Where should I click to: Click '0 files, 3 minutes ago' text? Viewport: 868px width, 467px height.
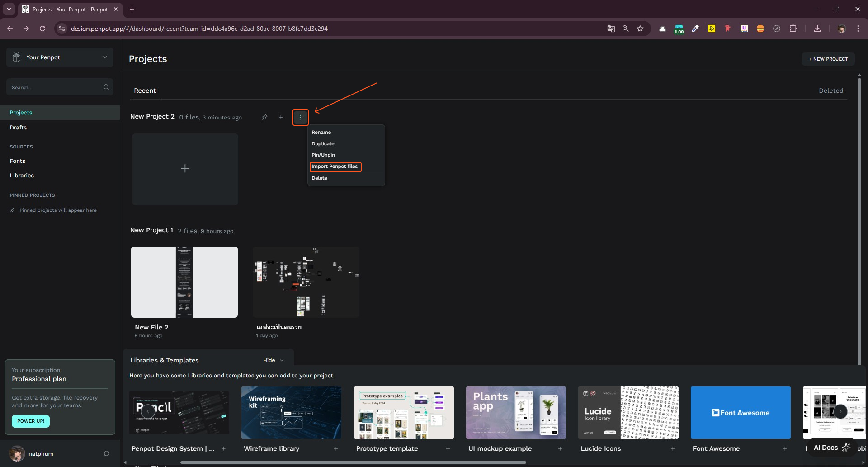[210, 117]
